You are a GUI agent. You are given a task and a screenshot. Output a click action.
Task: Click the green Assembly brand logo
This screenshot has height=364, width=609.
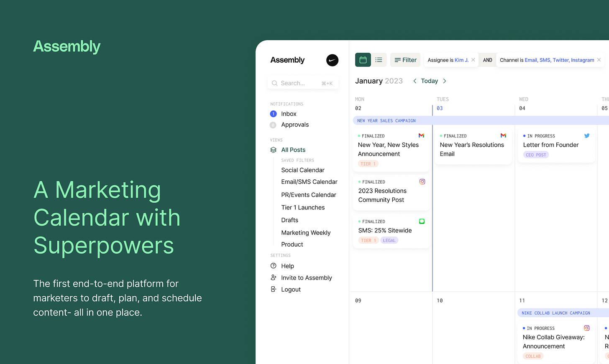click(x=67, y=46)
